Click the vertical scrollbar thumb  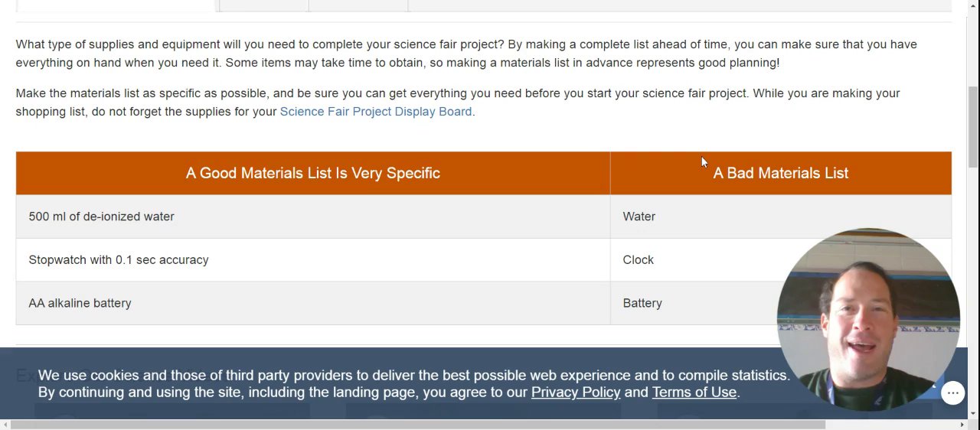[x=973, y=126]
